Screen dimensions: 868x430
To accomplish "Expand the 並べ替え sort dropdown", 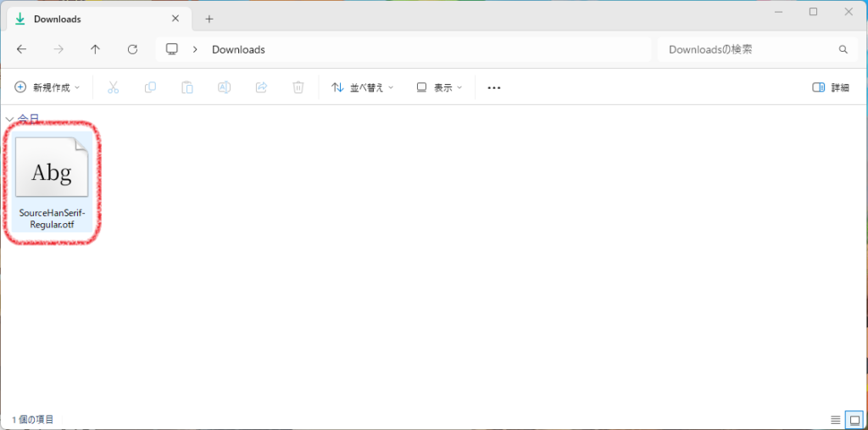I will click(362, 87).
